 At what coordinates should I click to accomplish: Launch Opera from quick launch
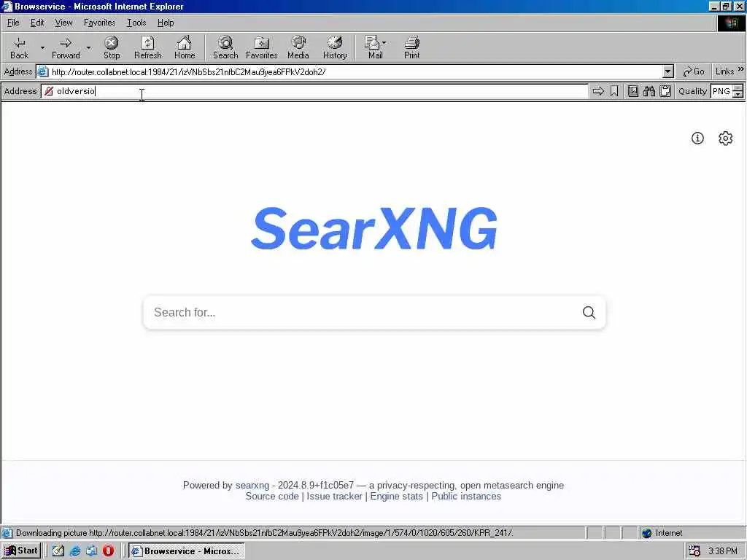pos(109,551)
